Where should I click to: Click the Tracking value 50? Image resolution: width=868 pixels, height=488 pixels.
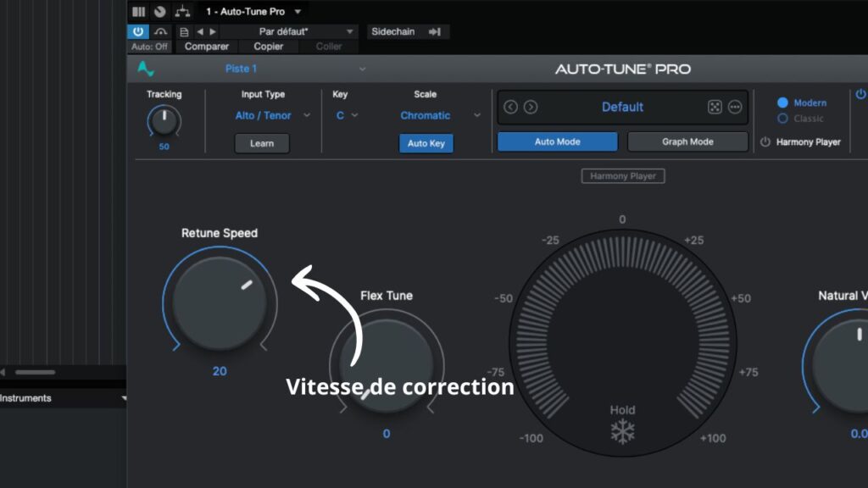click(x=164, y=147)
